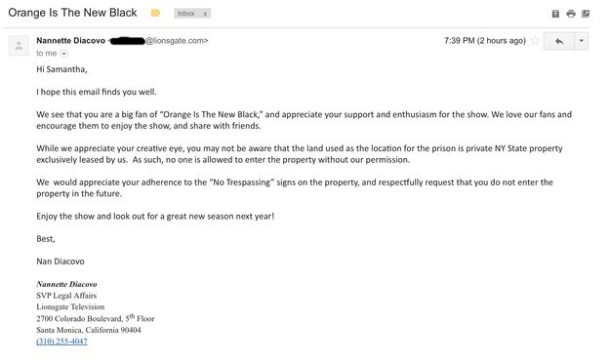Click sender name Nannette Diacovo in header
The image size is (610, 364).
pos(71,40)
